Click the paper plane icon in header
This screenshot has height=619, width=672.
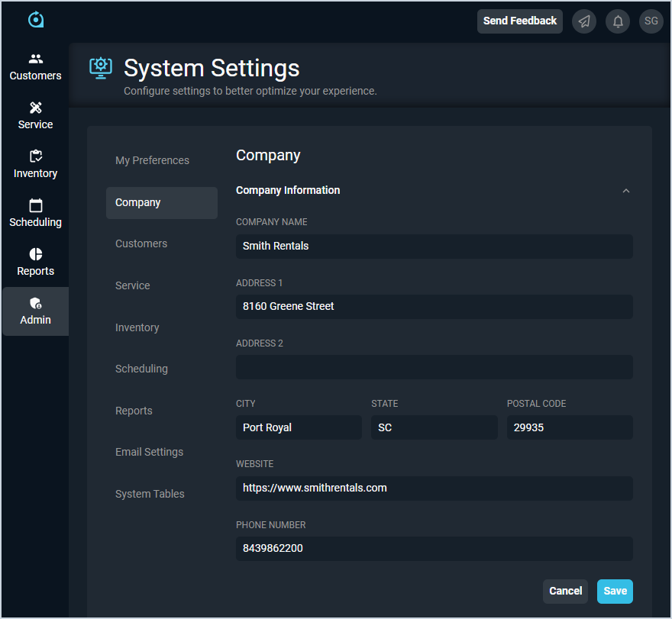[584, 21]
